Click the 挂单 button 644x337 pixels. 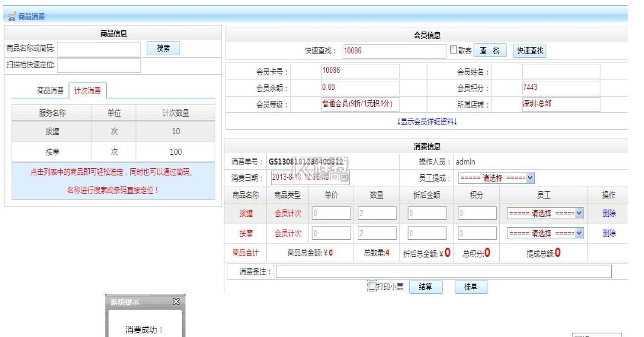[471, 287]
